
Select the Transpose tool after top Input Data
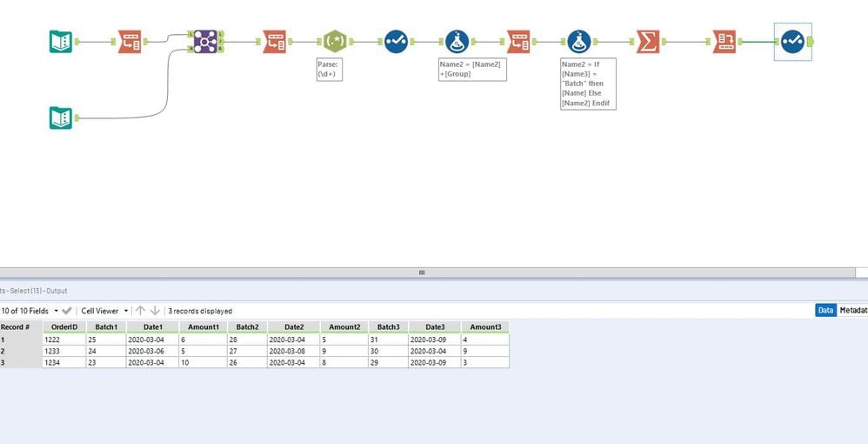130,42
